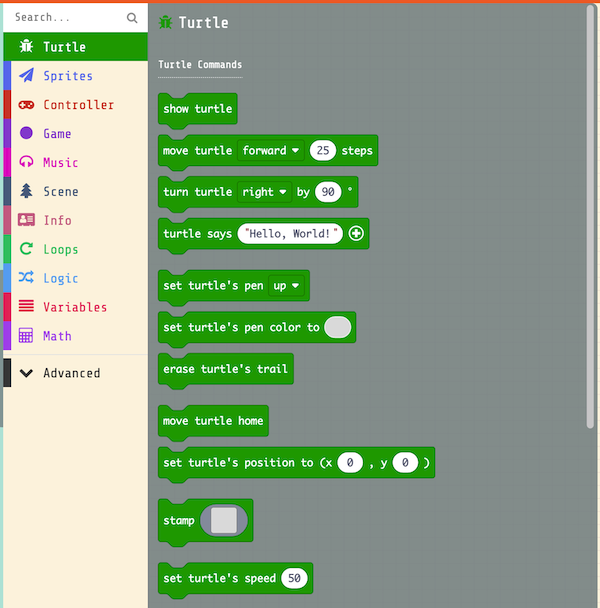Click the stamp image thumbnail
Screen dimensions: 600x608
coord(224,520)
